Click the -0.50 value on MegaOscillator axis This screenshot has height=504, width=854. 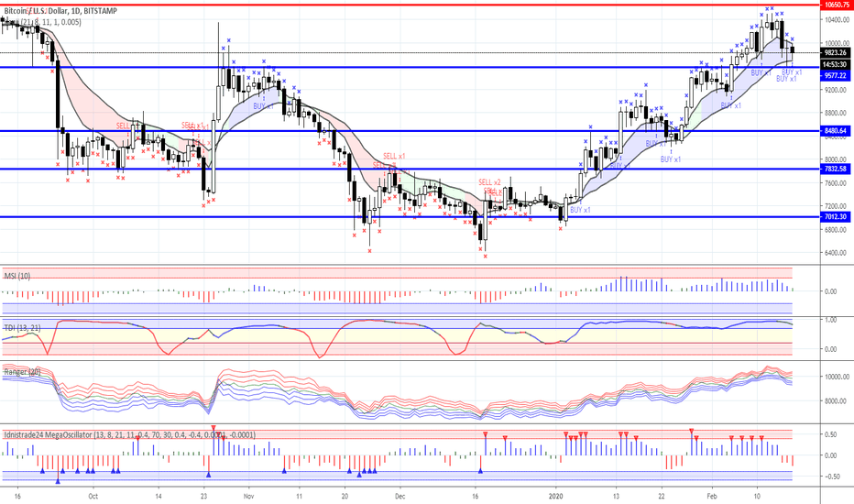point(830,477)
